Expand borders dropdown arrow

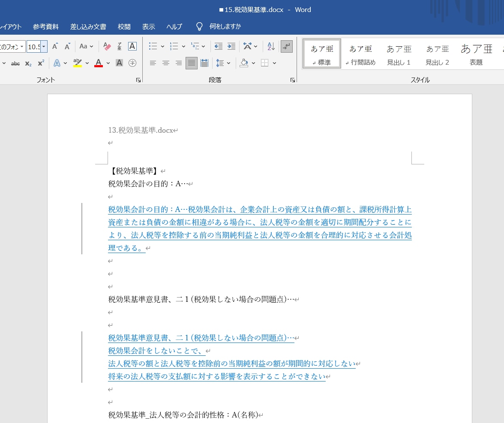pyautogui.click(x=274, y=63)
